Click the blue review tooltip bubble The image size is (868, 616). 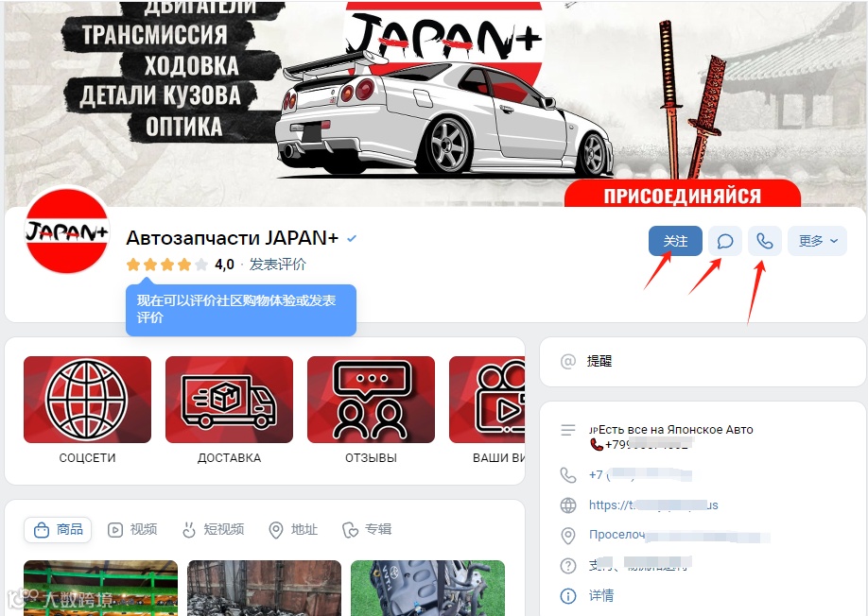click(241, 309)
